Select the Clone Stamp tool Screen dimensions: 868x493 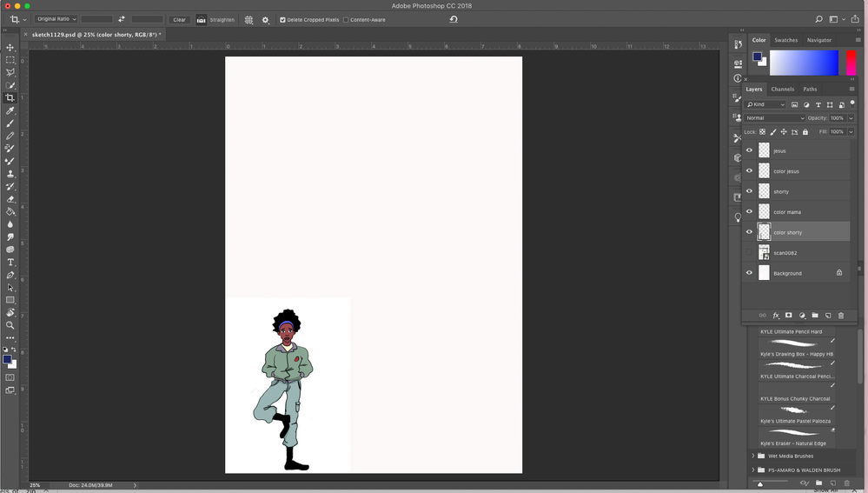(x=10, y=173)
